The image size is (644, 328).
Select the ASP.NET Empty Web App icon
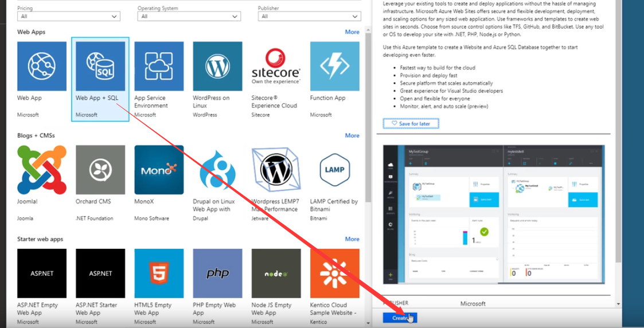42,274
